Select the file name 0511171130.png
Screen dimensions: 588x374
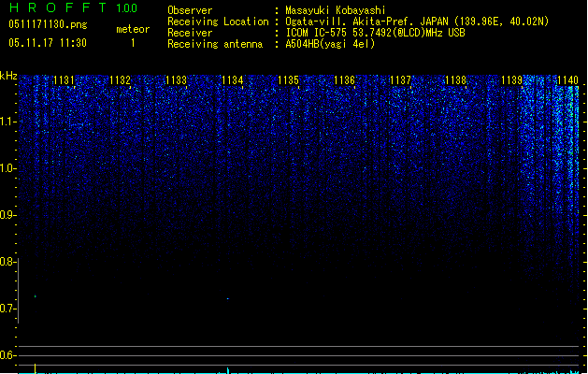48,24
